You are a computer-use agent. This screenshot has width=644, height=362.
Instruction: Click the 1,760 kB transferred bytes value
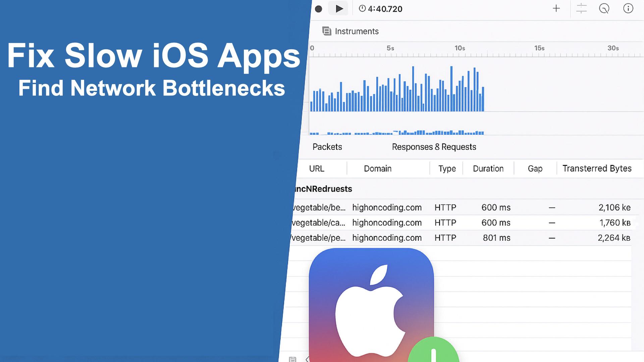(x=615, y=223)
